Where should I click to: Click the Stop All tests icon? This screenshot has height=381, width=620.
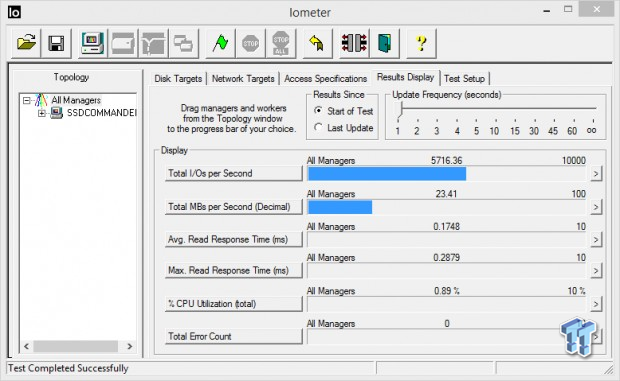coord(281,43)
